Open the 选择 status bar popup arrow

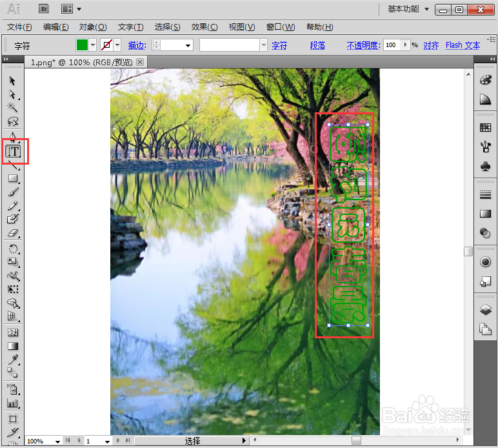pos(244,441)
